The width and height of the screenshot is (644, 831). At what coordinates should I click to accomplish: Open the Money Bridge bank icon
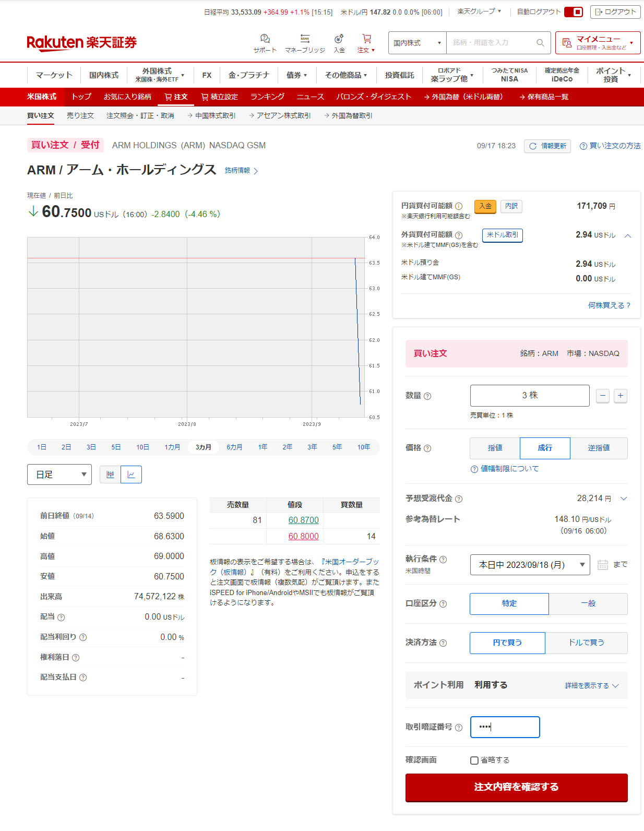click(305, 39)
